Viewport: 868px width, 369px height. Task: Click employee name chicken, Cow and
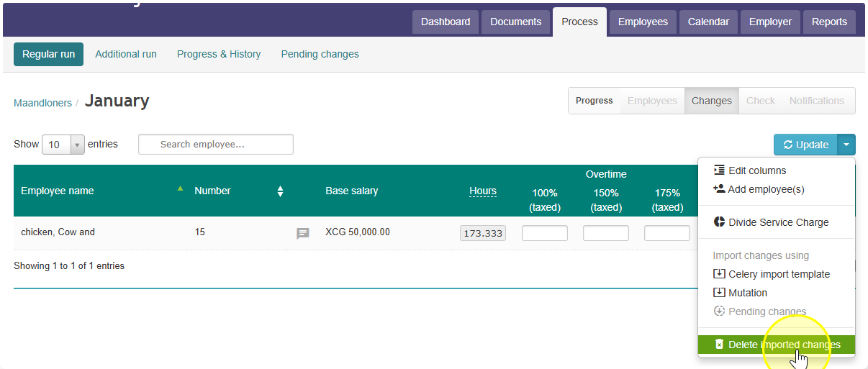[58, 232]
